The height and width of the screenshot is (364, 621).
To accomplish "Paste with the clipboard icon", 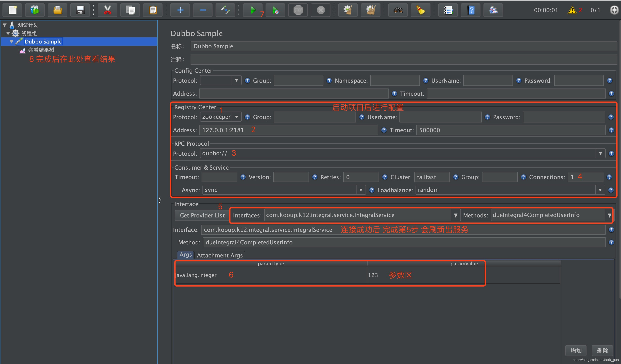I will (153, 10).
